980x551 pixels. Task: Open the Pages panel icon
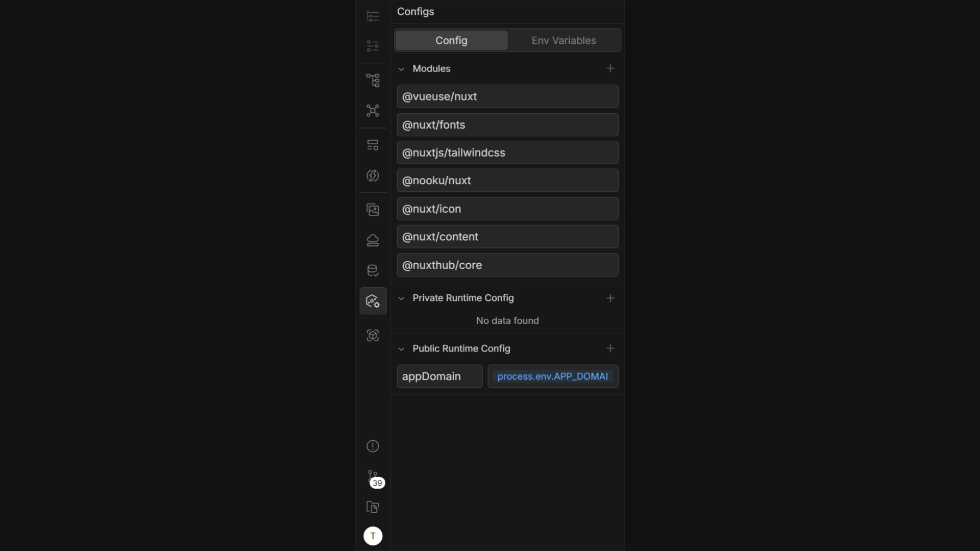click(x=373, y=16)
